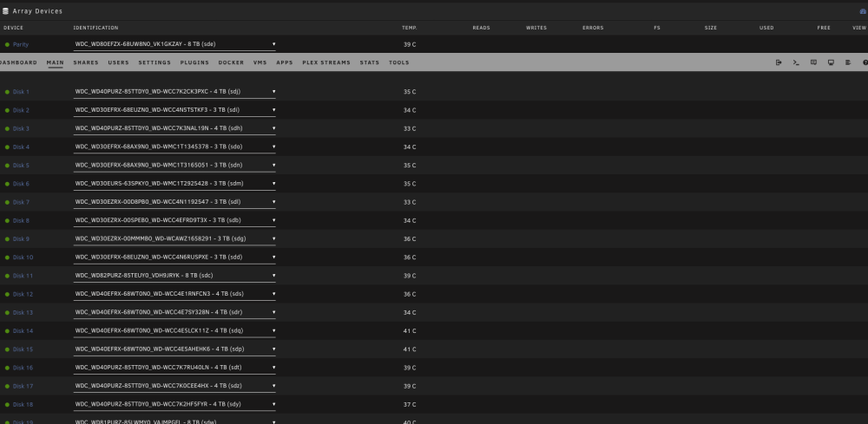This screenshot has height=424, width=868.
Task: Open the Parity device link
Action: pos(21,44)
